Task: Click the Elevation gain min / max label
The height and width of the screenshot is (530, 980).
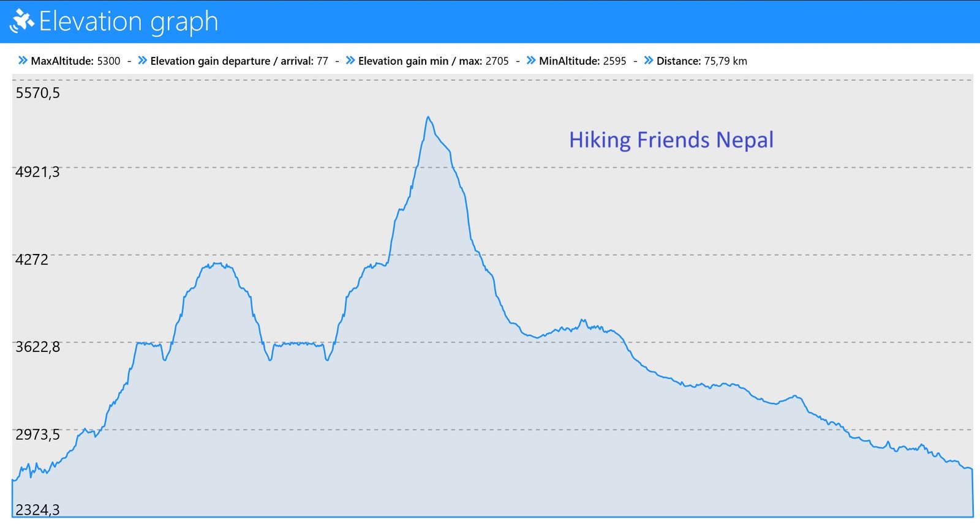Action: pyautogui.click(x=420, y=61)
